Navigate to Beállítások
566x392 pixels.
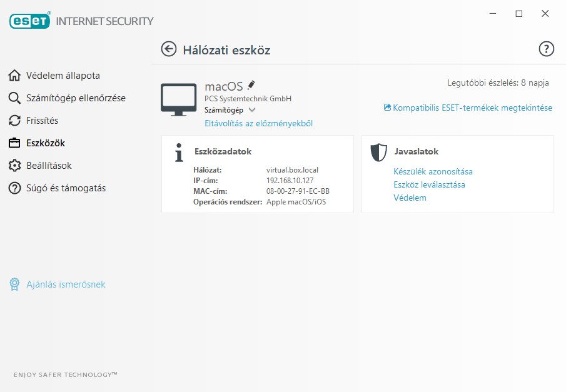pyautogui.click(x=49, y=165)
